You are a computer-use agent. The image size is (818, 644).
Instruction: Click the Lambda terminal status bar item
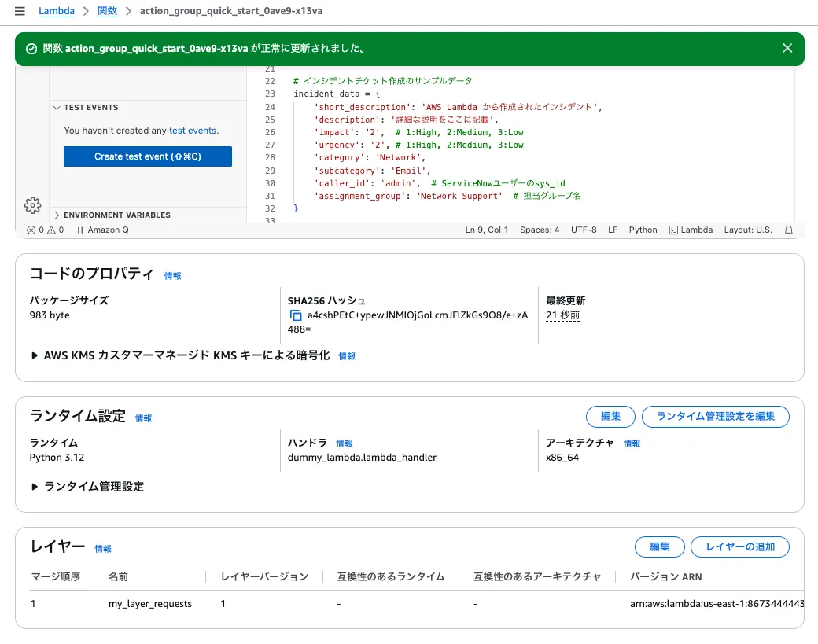(x=691, y=230)
